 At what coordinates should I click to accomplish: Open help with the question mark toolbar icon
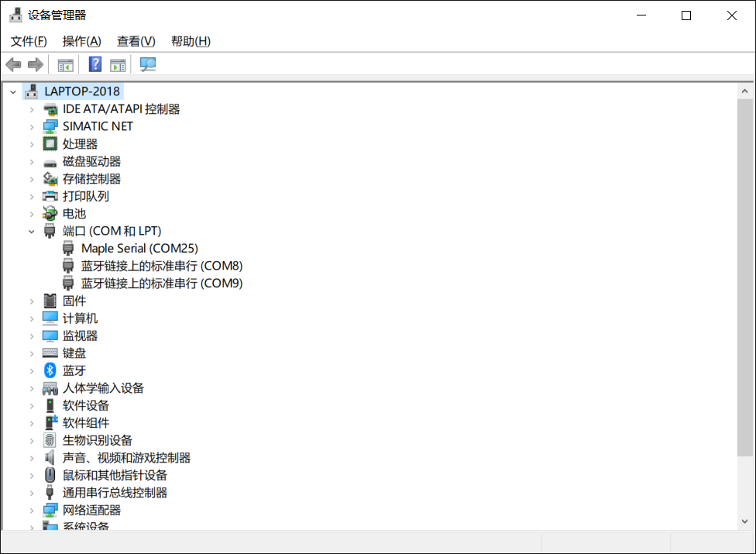(x=94, y=64)
